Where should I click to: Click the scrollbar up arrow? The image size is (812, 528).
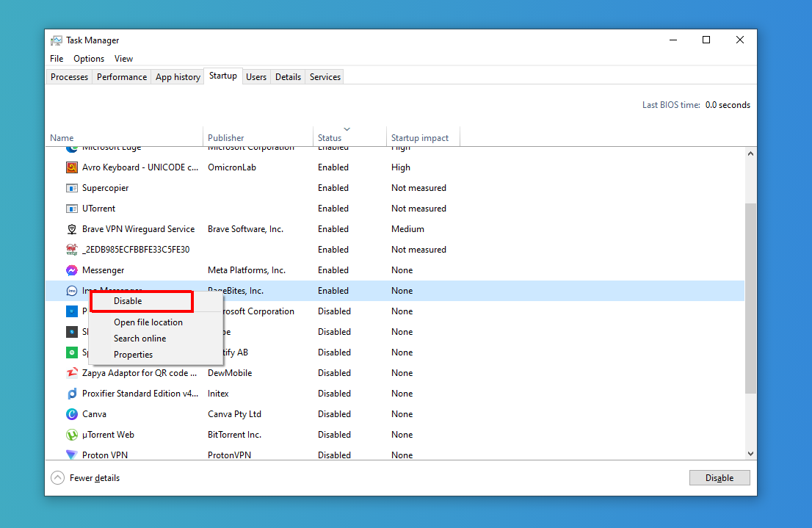(x=750, y=154)
